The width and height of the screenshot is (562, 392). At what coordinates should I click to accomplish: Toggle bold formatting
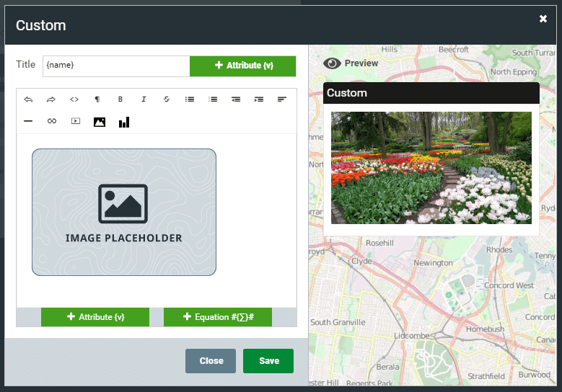pos(120,99)
